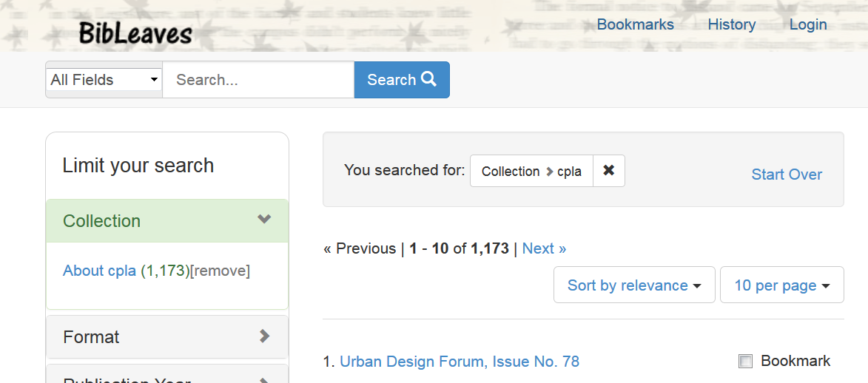This screenshot has height=383, width=868.
Task: Go to the Next results page
Action: [544, 248]
